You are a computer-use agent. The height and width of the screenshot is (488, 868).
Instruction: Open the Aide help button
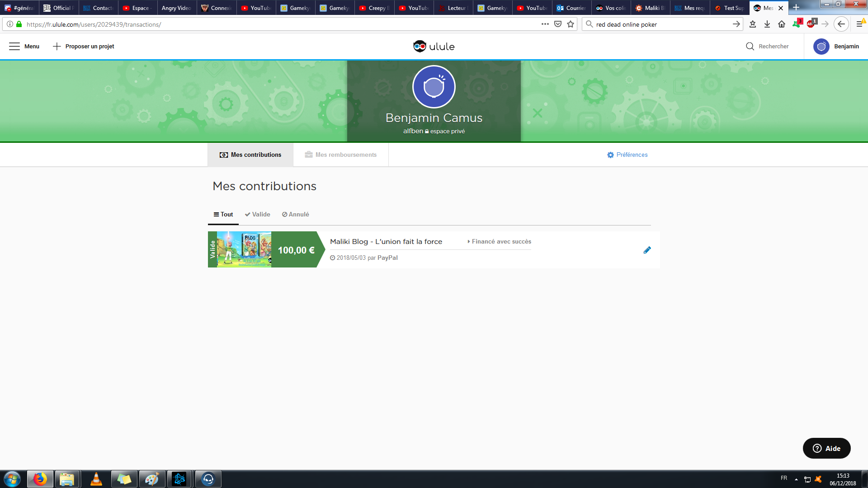[826, 448]
